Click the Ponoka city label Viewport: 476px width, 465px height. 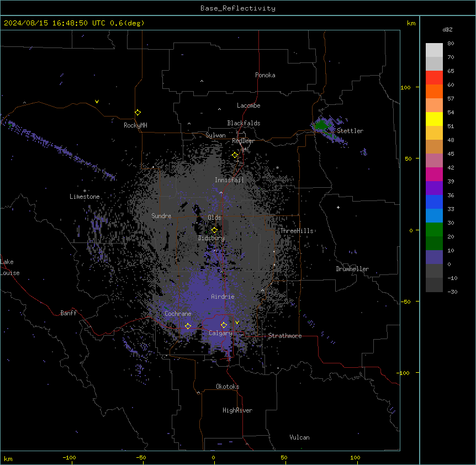click(265, 75)
